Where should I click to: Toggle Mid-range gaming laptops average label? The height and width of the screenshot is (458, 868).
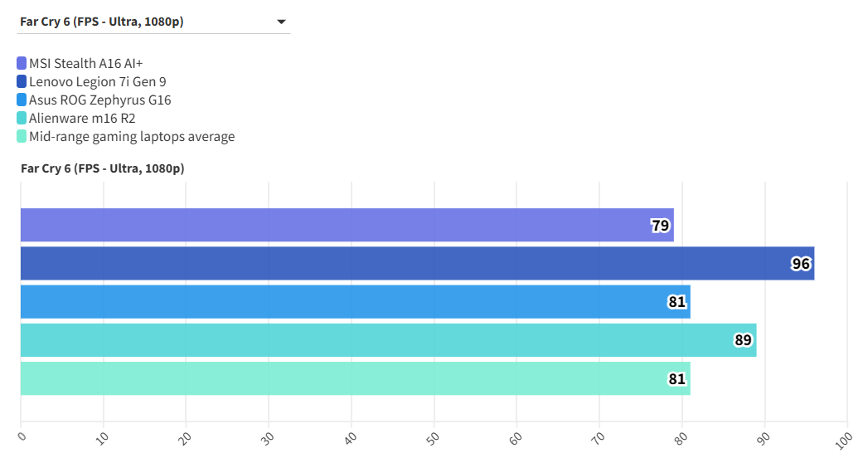[132, 136]
